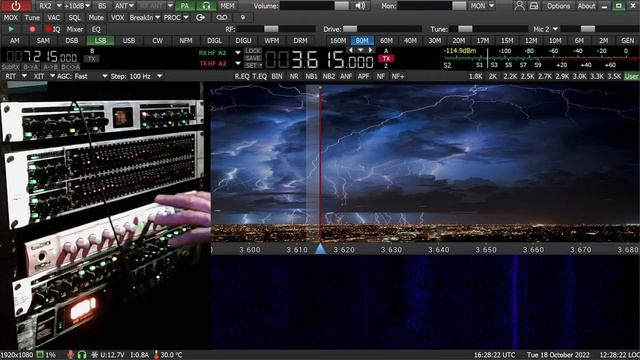This screenshot has width=640, height=360.
Task: Click the microphone icon in status bar
Action: coord(71,355)
